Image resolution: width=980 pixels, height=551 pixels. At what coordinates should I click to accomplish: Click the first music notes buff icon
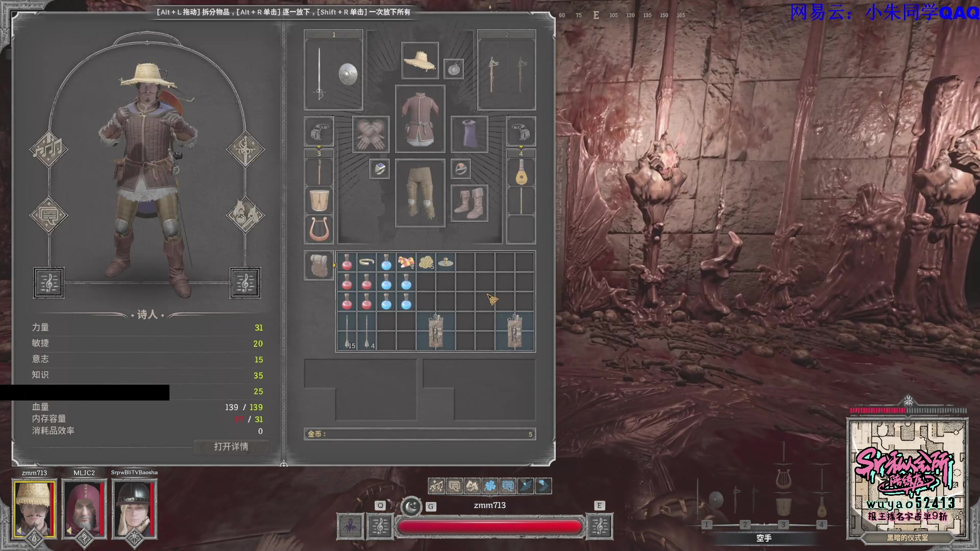pos(436,486)
